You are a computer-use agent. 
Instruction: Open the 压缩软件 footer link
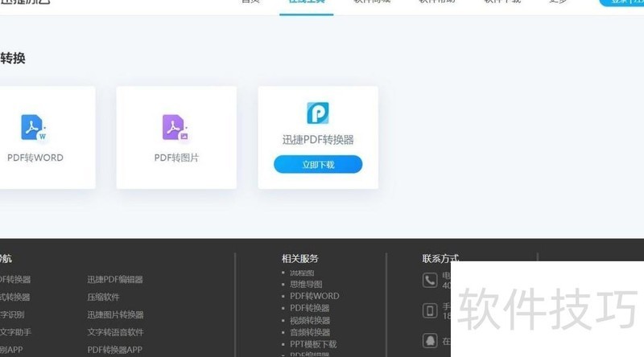[104, 297]
